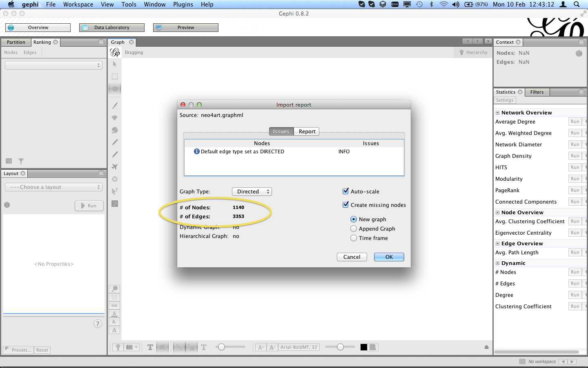Adjust the label font size slider
This screenshot has width=588, height=368.
tap(340, 347)
